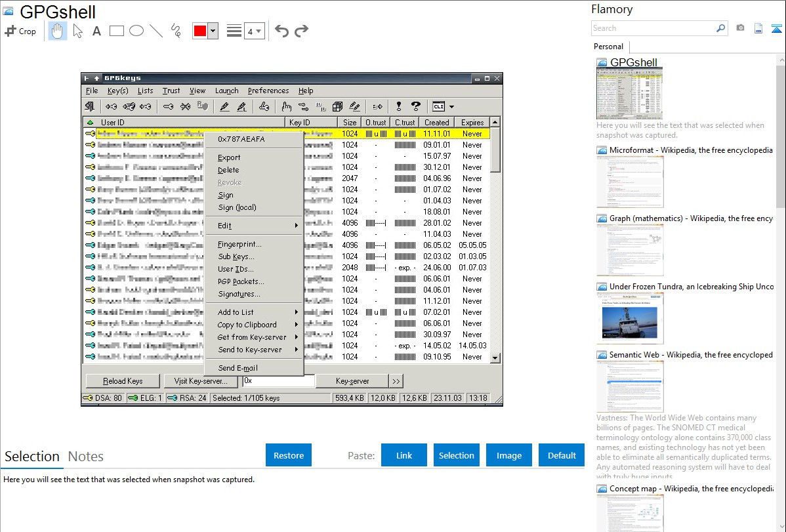Open the Personal tab in Flamory panel
Image resolution: width=786 pixels, height=532 pixels.
tap(608, 47)
